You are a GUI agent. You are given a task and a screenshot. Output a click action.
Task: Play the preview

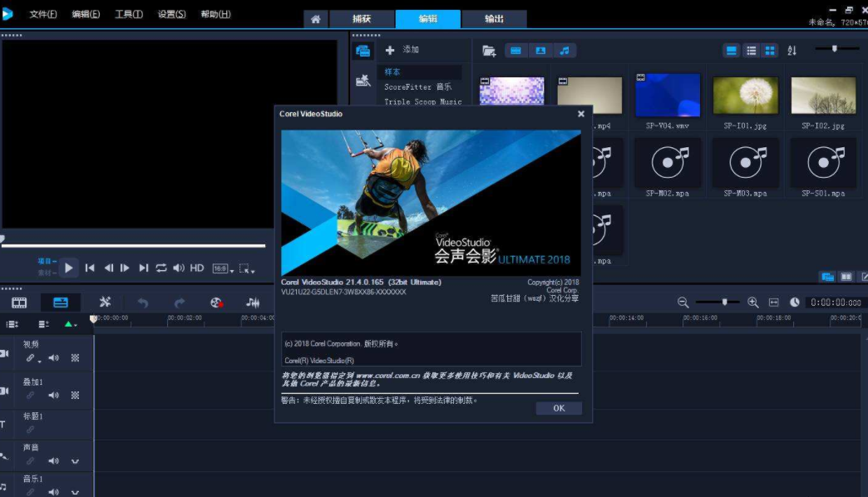(x=69, y=268)
